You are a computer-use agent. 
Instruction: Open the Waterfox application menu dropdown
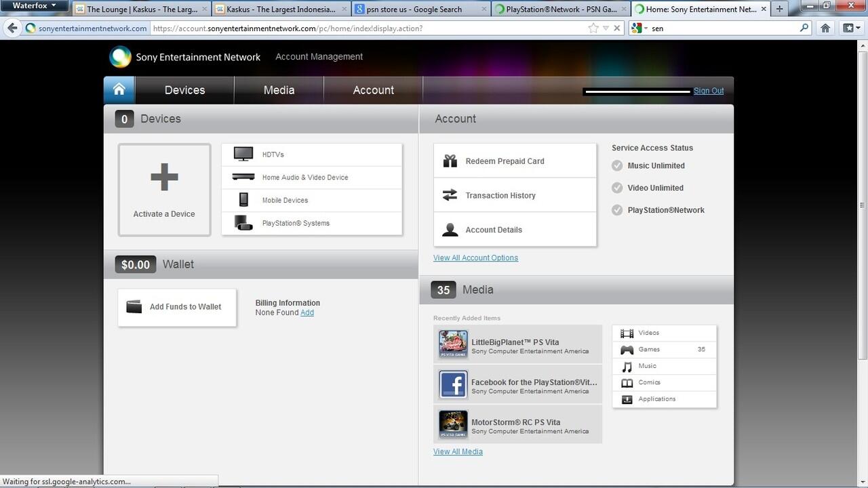34,6
